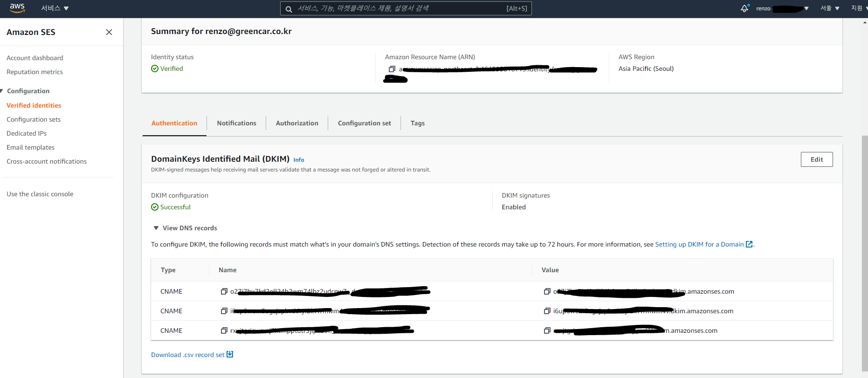868x378 pixels.
Task: Copy second CNAME value starting i6u
Action: (547, 311)
